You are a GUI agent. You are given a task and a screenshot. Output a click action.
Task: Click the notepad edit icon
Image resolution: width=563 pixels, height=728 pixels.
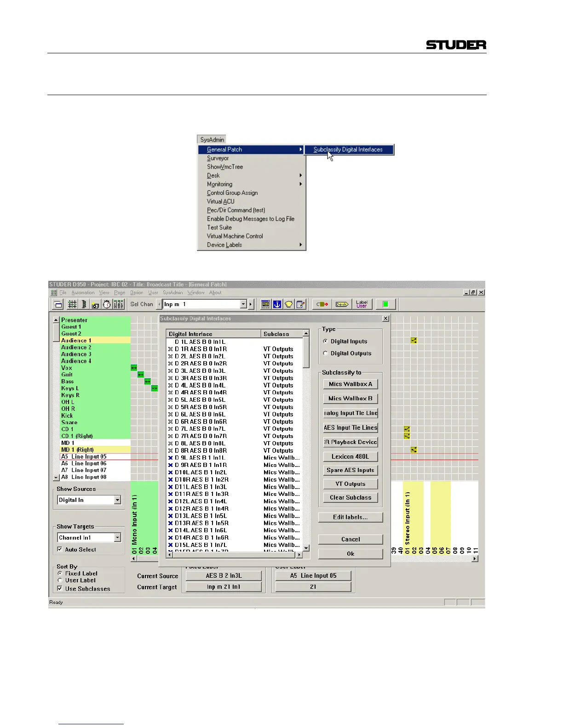point(300,304)
